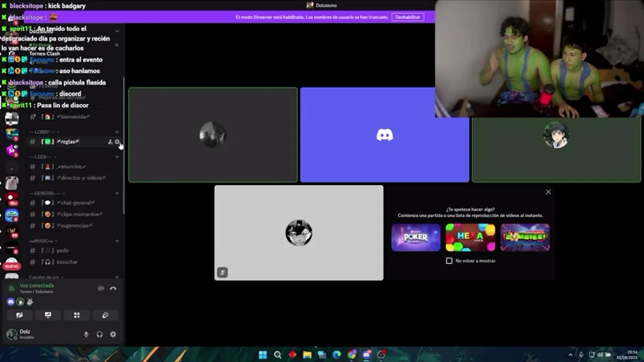Select the green anime-avatar participant tile
The width and height of the screenshot is (644, 362).
pyautogui.click(x=556, y=150)
